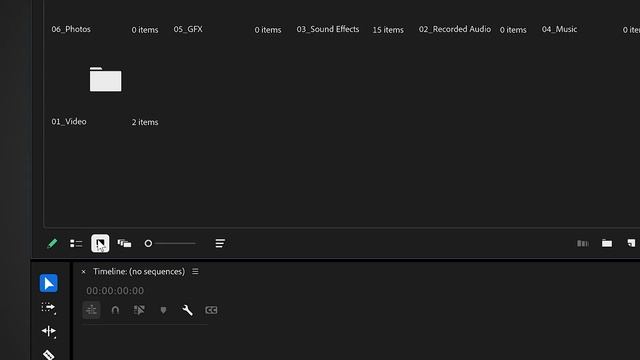Click the thumbnail zoom slider handle
Screen dimensions: 640x360
coord(148,244)
